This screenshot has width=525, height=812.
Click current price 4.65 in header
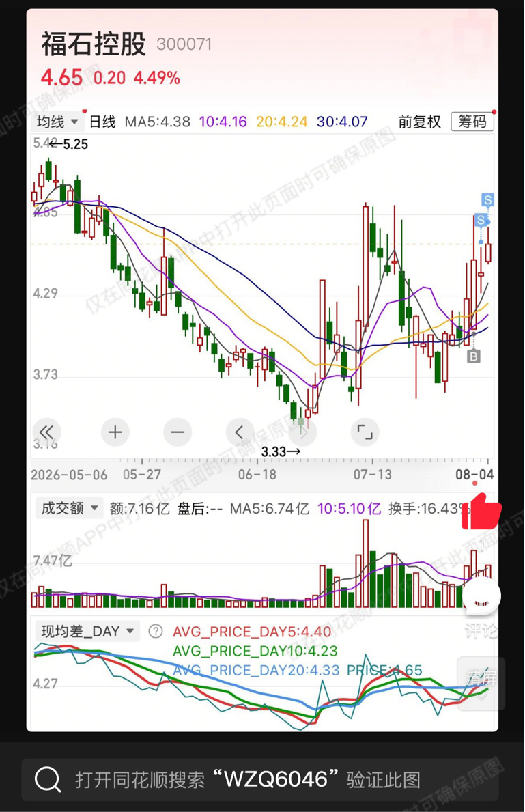[x=61, y=79]
